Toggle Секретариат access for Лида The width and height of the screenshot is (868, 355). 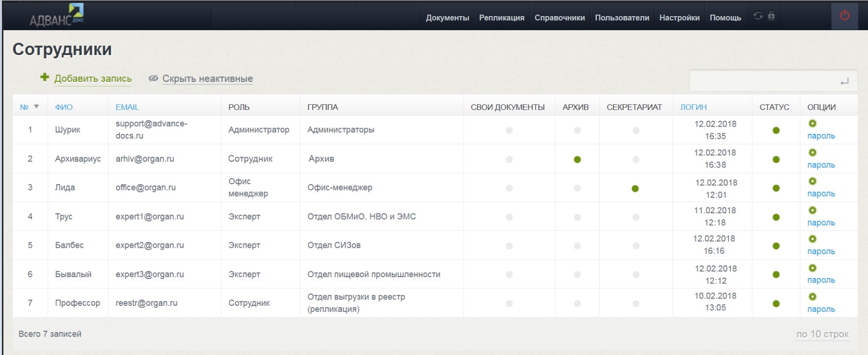(x=635, y=188)
